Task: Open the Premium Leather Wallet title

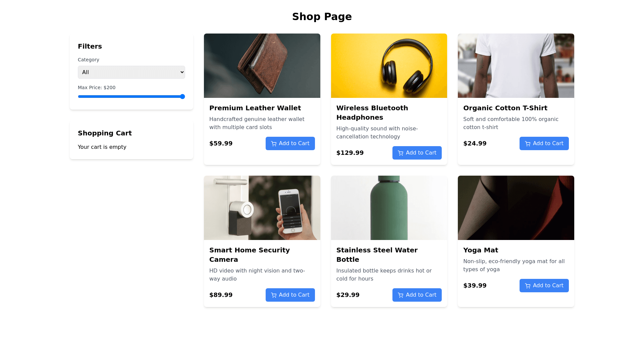Action: tap(255, 108)
